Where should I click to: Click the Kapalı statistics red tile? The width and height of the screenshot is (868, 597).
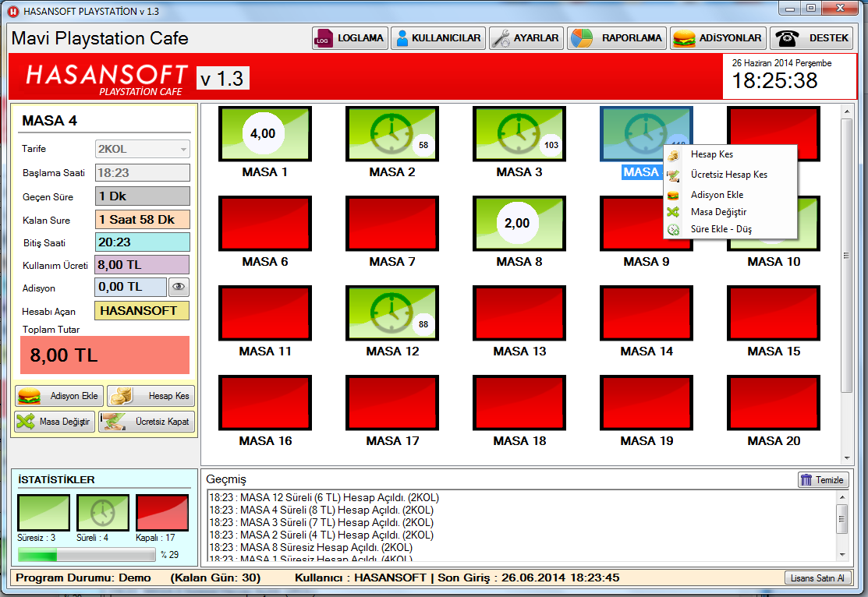(162, 513)
